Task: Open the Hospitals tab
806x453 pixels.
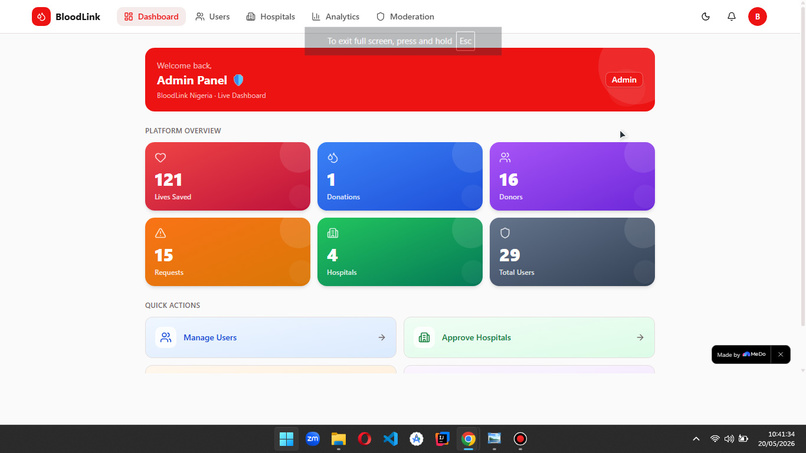Action: [x=270, y=16]
